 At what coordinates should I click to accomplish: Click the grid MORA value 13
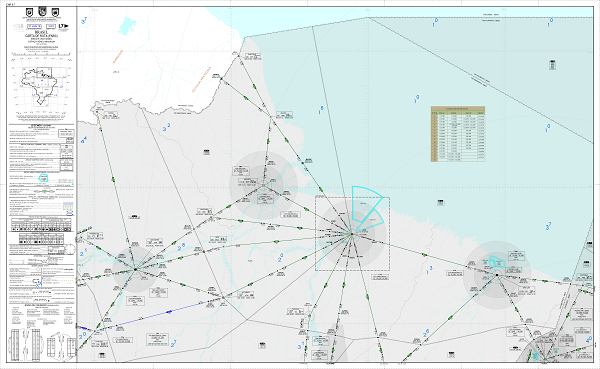click(429, 270)
